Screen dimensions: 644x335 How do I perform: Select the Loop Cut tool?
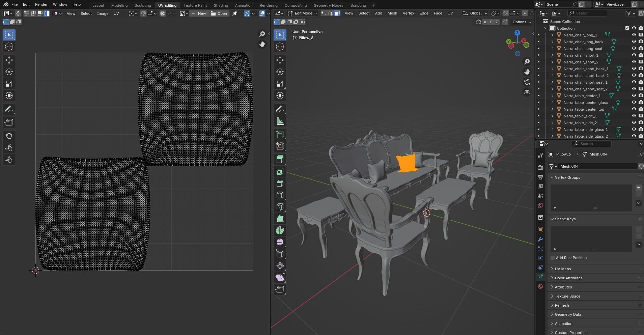coord(280,195)
